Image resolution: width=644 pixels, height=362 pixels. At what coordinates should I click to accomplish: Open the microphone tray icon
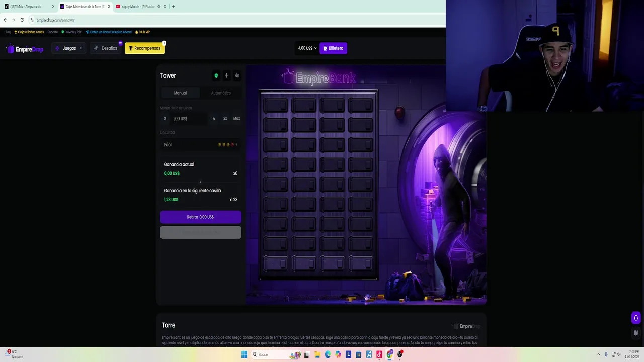pos(606,354)
